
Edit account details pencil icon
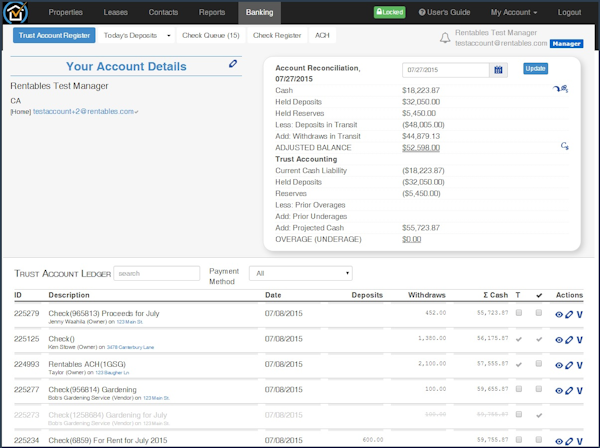pyautogui.click(x=233, y=64)
